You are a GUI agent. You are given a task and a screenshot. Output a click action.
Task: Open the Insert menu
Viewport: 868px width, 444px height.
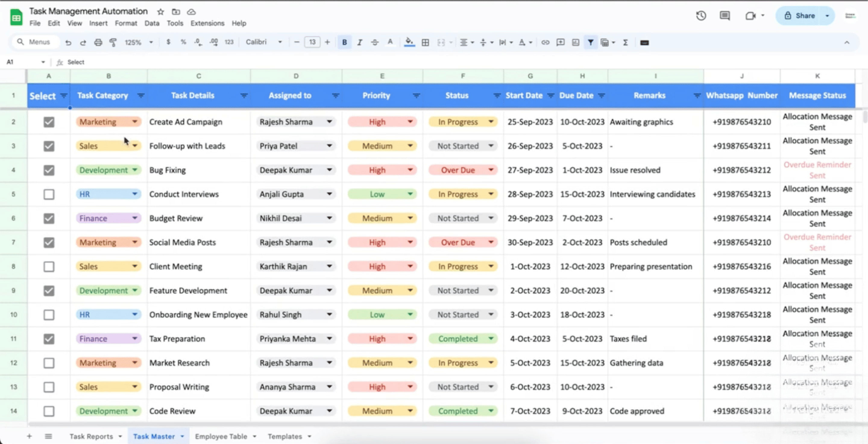coord(98,23)
